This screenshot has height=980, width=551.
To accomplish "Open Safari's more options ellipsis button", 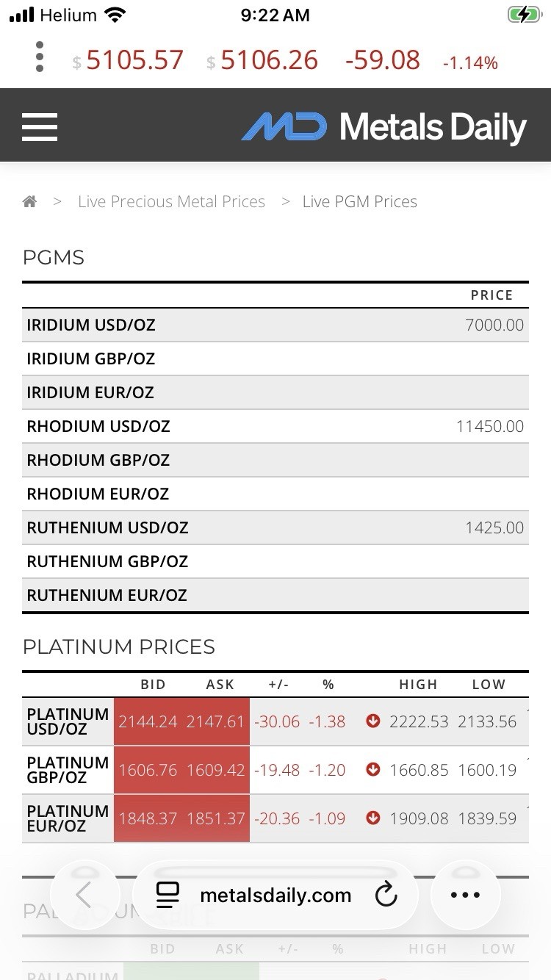I will tap(465, 895).
